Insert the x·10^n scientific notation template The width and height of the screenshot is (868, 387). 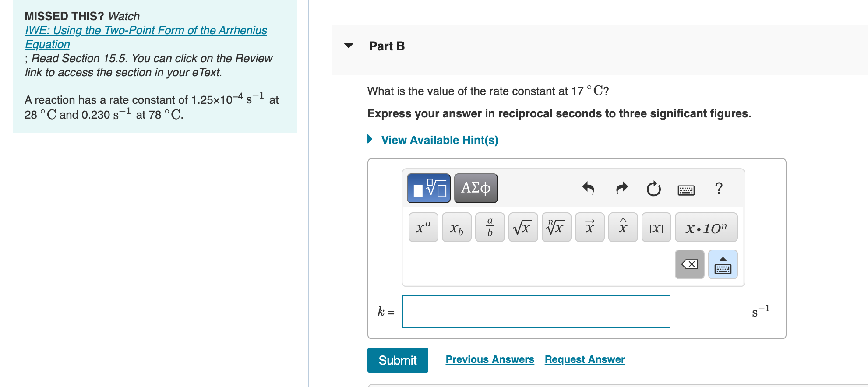(x=706, y=227)
